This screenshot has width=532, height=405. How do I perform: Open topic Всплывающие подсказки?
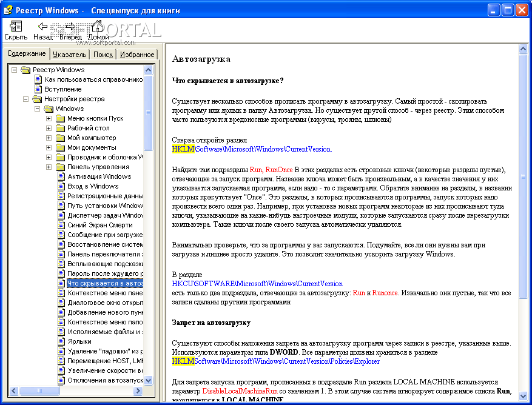click(105, 264)
